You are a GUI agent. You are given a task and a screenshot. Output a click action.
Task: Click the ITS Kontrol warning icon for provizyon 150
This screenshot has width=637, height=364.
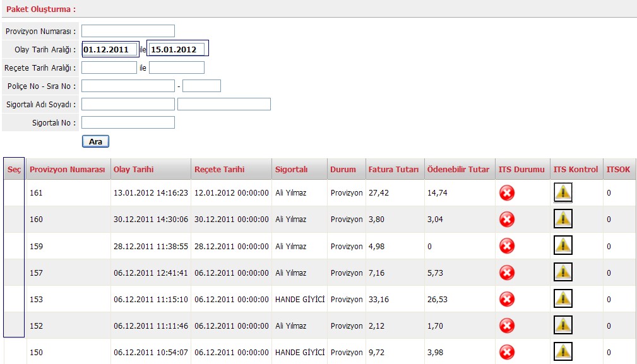[563, 351]
